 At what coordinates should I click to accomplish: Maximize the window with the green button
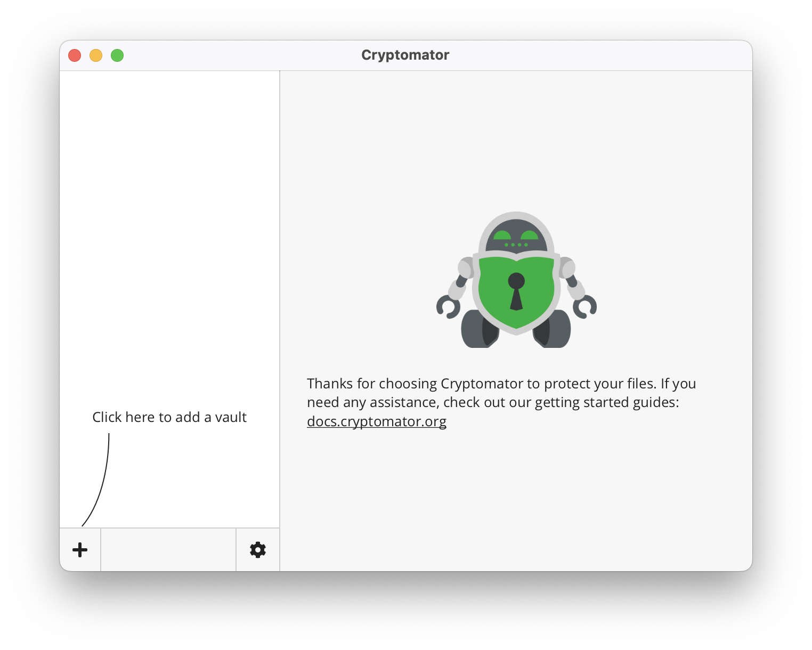117,55
